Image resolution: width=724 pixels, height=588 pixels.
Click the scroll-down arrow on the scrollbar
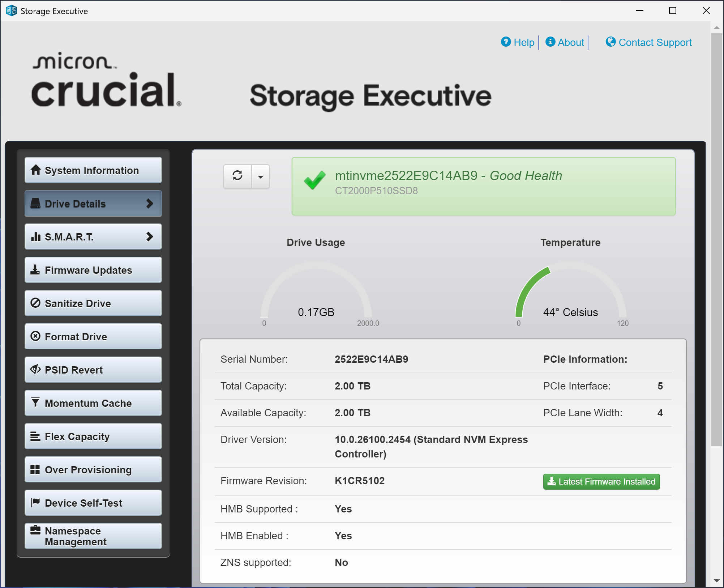pyautogui.click(x=716, y=581)
